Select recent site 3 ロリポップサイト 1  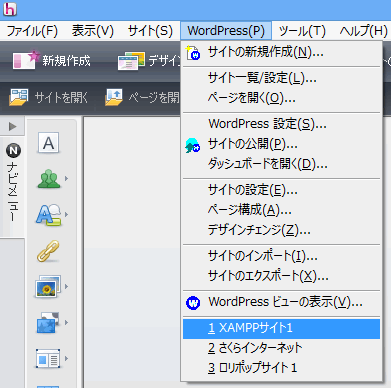coord(281,368)
